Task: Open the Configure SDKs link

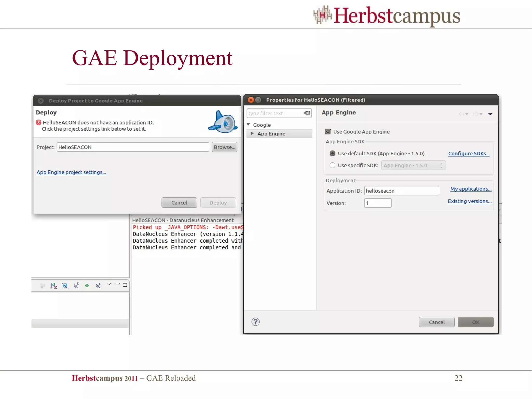Action: pos(469,154)
